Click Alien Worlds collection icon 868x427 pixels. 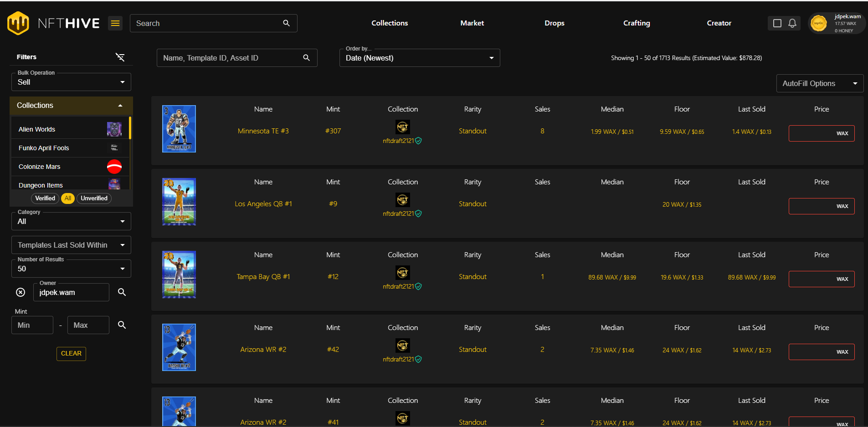tap(114, 129)
